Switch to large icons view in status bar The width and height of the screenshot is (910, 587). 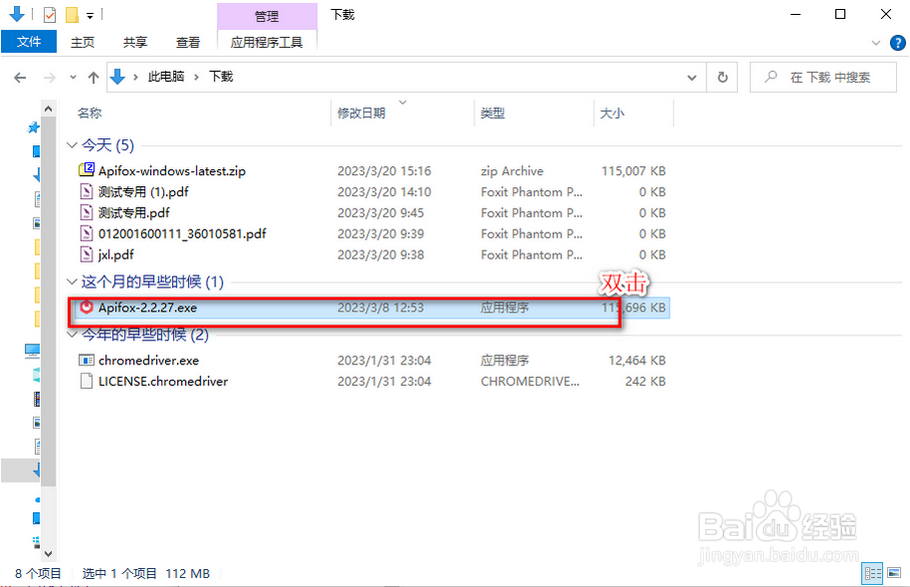point(894,574)
